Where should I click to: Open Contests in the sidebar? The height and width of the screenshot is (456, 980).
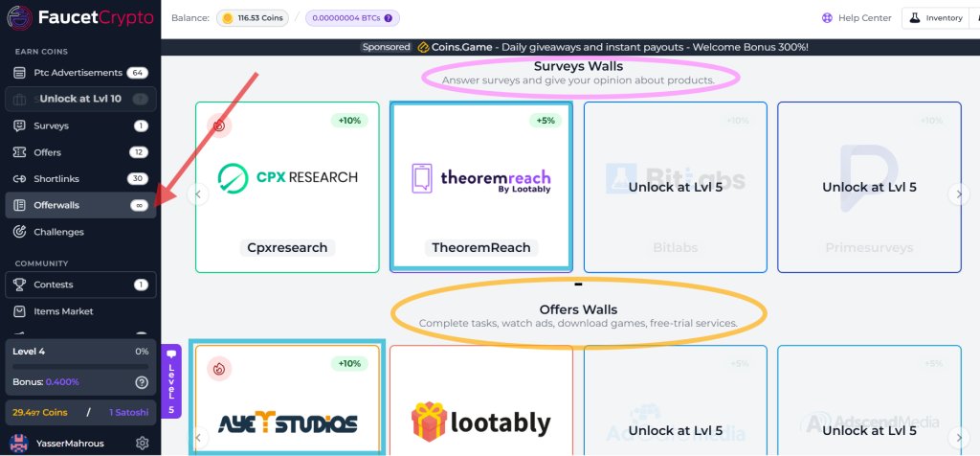coord(80,285)
